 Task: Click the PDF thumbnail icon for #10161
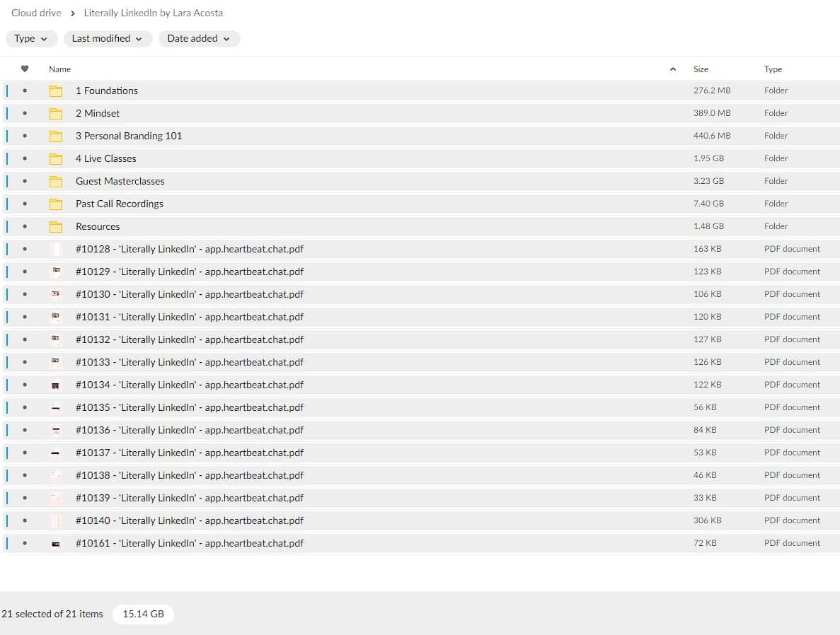56,544
